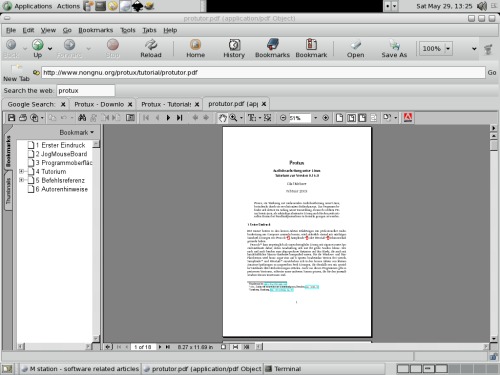Click the page number field 1 of 10
500x375 pixels.
point(143,347)
